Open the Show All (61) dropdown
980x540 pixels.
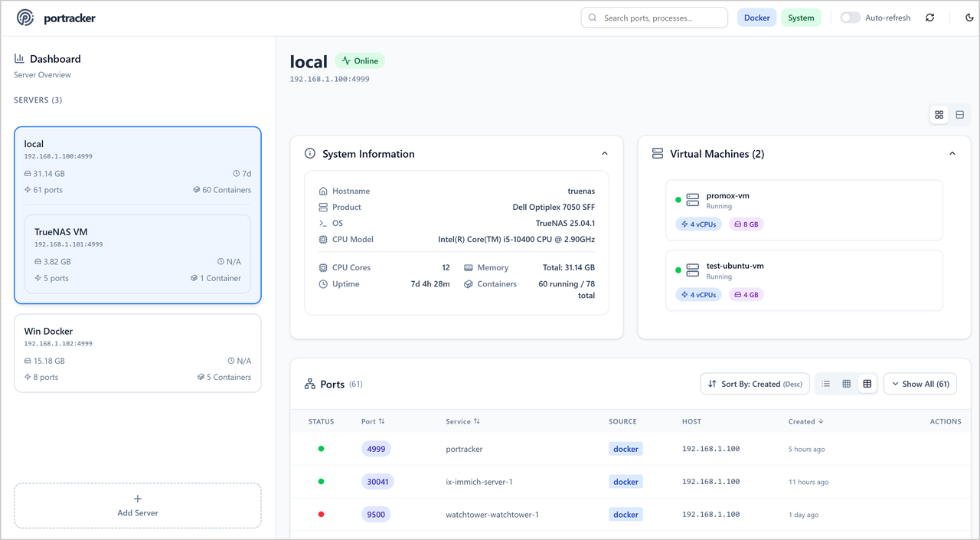point(920,384)
